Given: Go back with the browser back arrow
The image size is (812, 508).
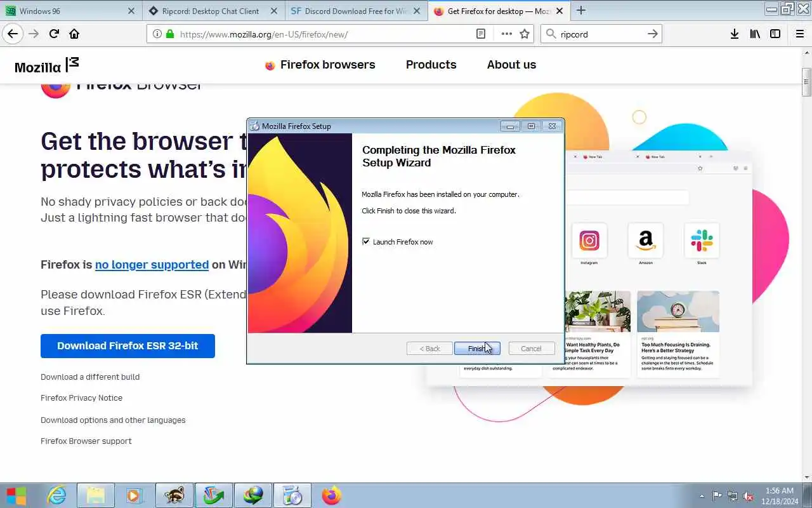Looking at the screenshot, I should (13, 34).
